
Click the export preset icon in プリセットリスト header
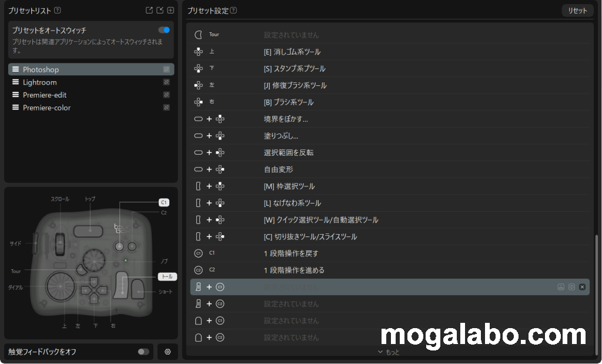click(149, 10)
